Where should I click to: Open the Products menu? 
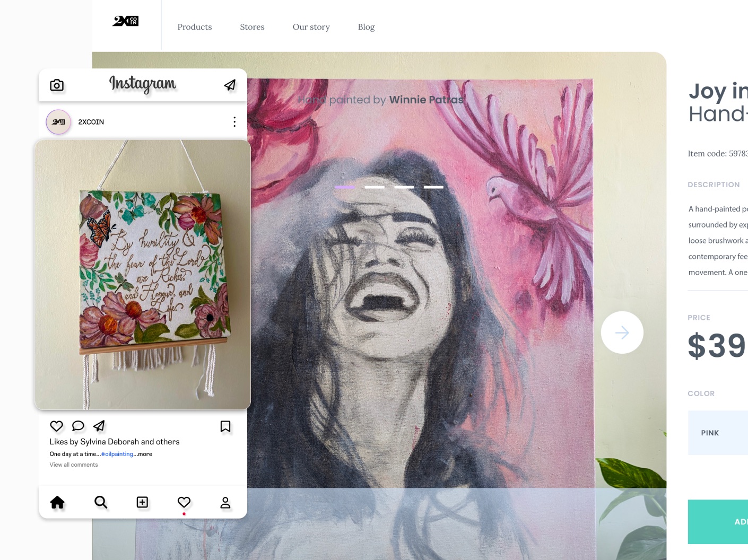coord(195,27)
